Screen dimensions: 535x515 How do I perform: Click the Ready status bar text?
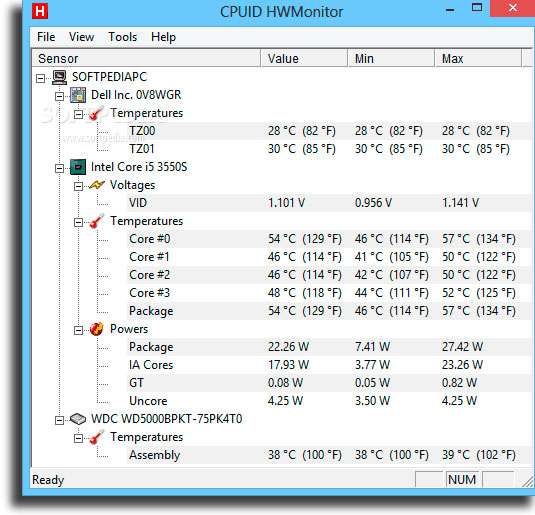(x=48, y=480)
